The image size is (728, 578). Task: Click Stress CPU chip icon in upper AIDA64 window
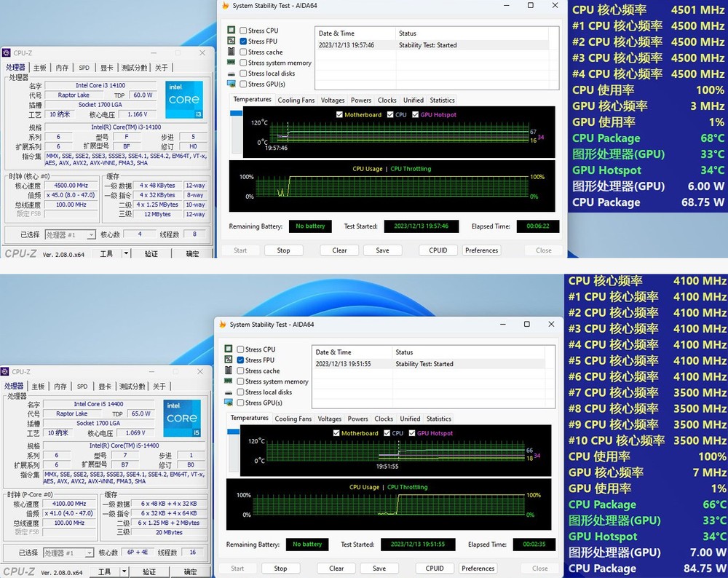231,30
